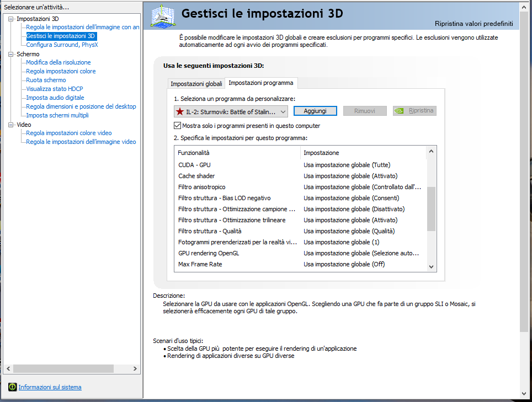Open Regola le impostazioni dell'immagine video

point(81,142)
